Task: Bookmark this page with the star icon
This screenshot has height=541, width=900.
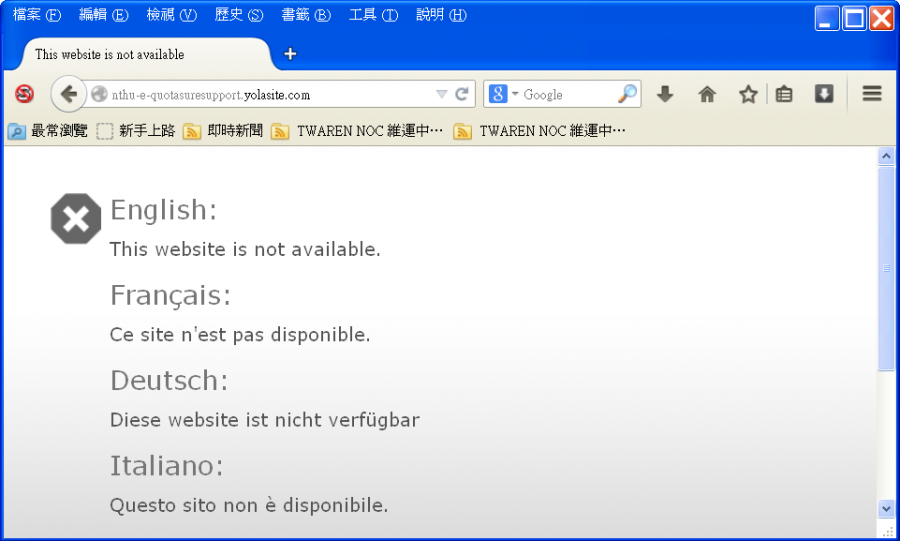Action: pos(747,94)
